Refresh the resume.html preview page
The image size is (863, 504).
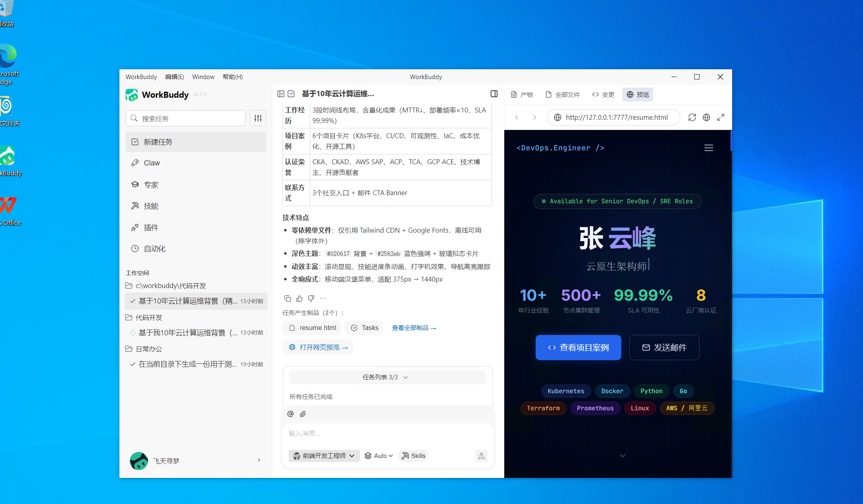(692, 117)
